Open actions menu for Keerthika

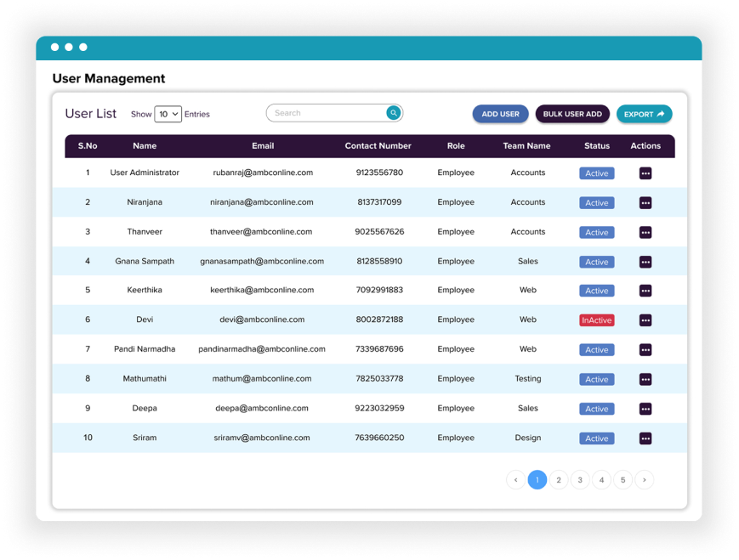[645, 290]
